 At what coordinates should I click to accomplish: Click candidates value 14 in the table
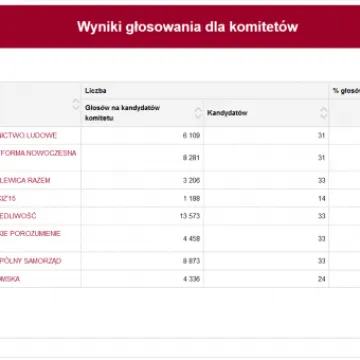point(321,198)
